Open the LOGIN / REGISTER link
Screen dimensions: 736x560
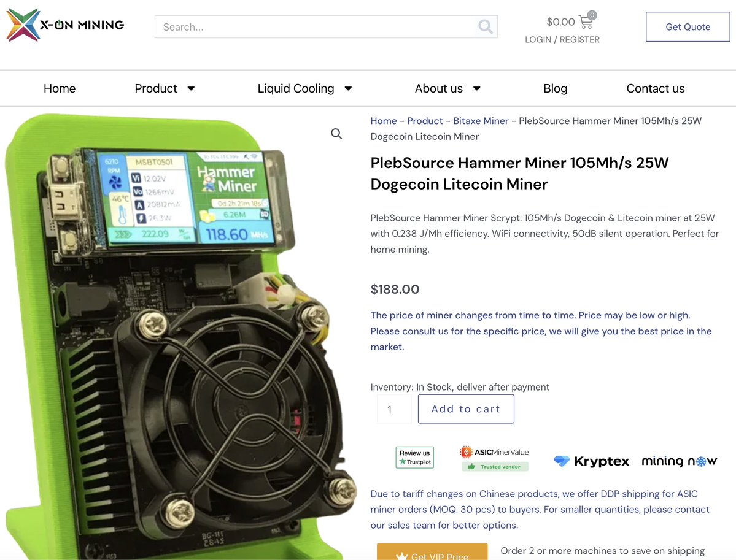562,40
